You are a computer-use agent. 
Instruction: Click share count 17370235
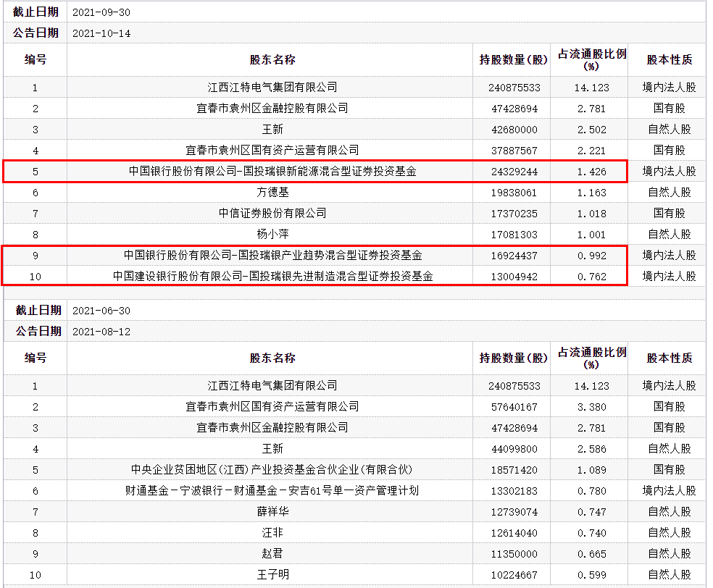tap(514, 214)
